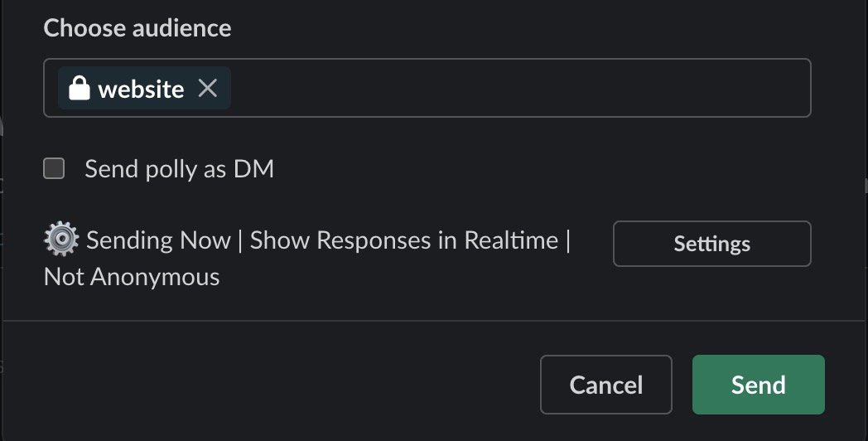
Task: Cancel the polly dialog
Action: (x=605, y=385)
